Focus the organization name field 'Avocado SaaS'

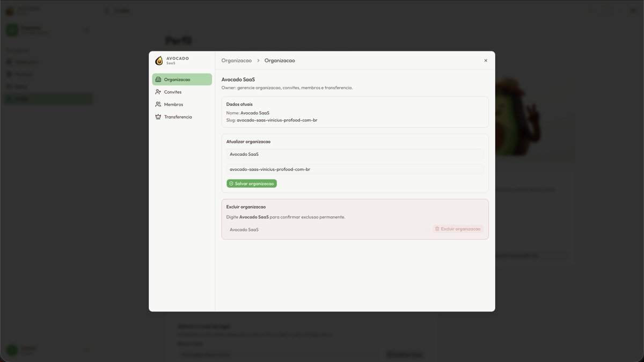pos(355,154)
